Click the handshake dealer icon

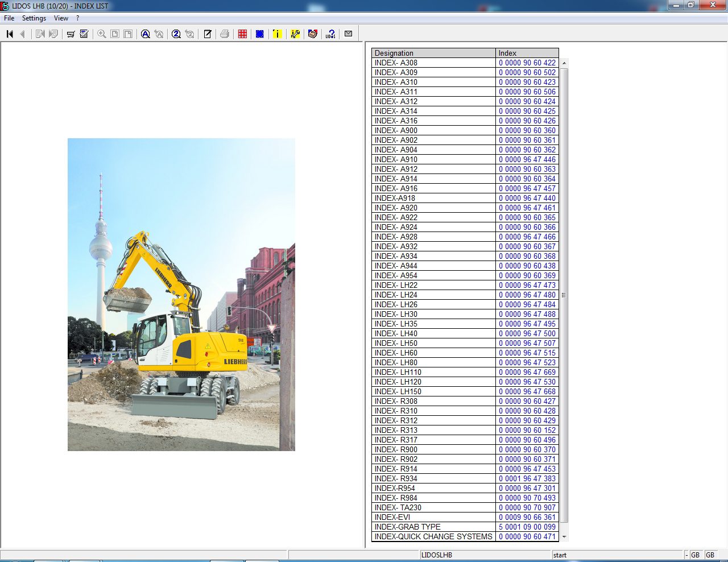pos(313,34)
